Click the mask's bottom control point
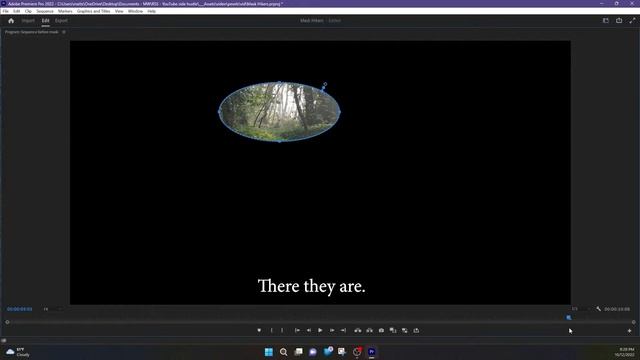The height and width of the screenshot is (360, 640). (x=280, y=141)
